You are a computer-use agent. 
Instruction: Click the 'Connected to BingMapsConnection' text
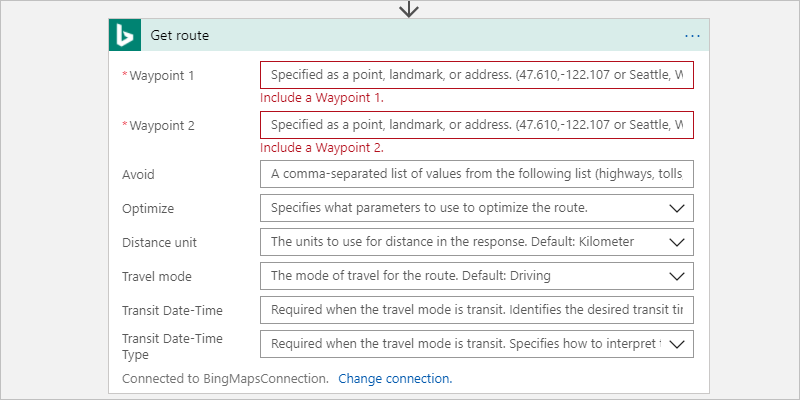(x=225, y=379)
